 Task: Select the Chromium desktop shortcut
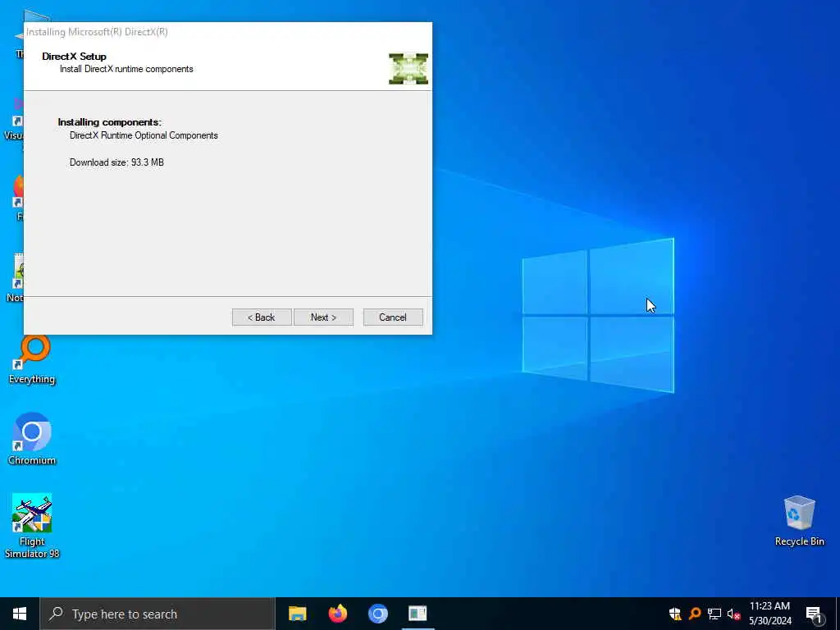32,439
